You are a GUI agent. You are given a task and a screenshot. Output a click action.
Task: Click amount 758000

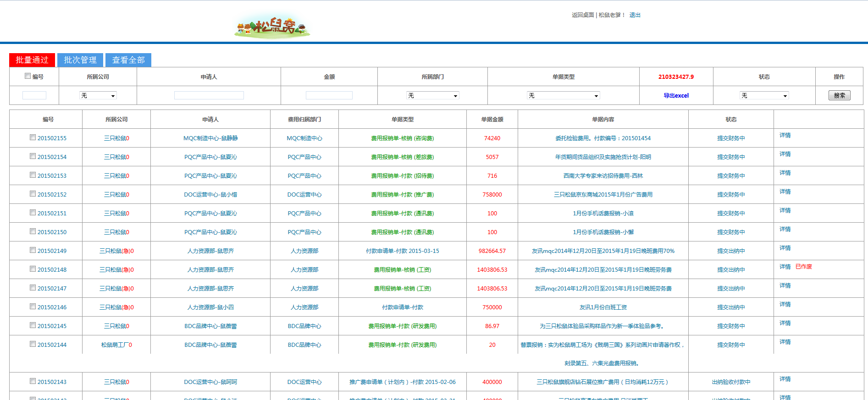pos(492,195)
